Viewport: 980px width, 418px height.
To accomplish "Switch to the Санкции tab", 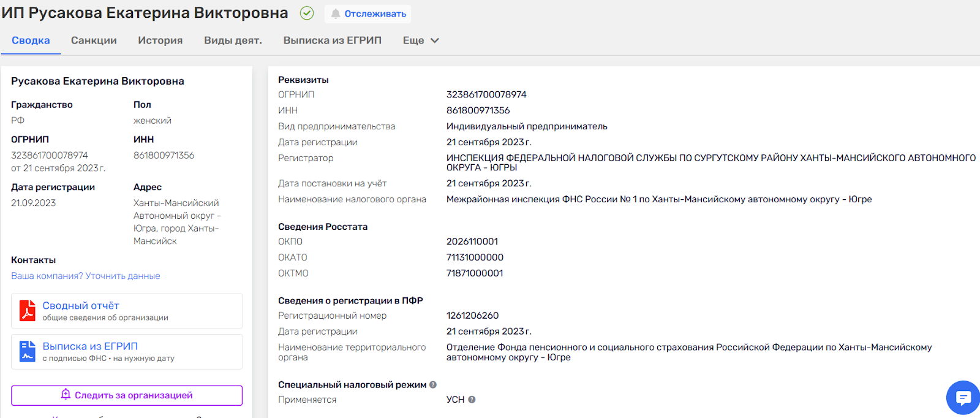I will tap(94, 40).
